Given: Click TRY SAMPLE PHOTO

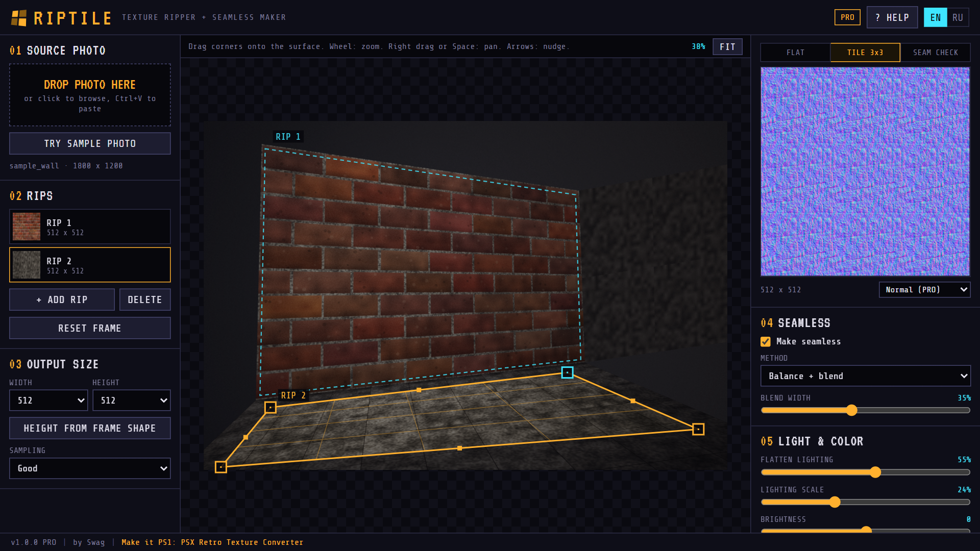Looking at the screenshot, I should [x=90, y=143].
